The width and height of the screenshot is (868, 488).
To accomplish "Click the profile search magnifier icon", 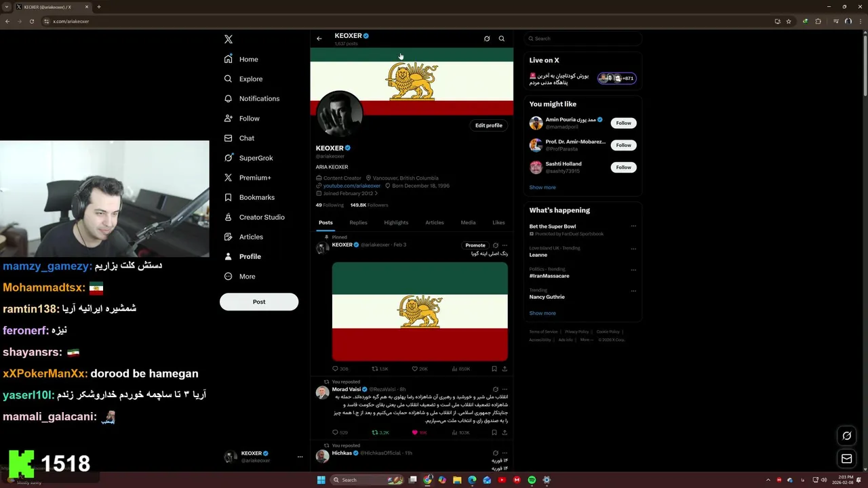I will pyautogui.click(x=502, y=39).
